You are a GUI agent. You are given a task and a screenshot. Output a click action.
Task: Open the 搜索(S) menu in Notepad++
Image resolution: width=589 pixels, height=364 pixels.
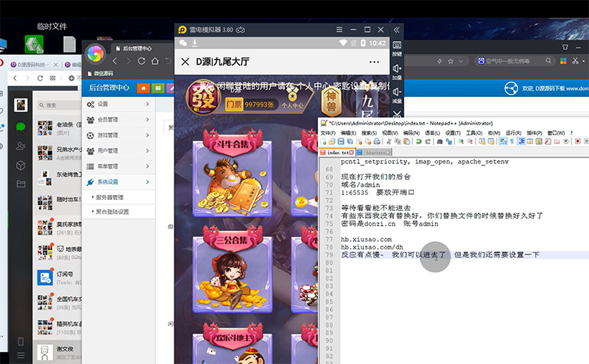pos(369,133)
